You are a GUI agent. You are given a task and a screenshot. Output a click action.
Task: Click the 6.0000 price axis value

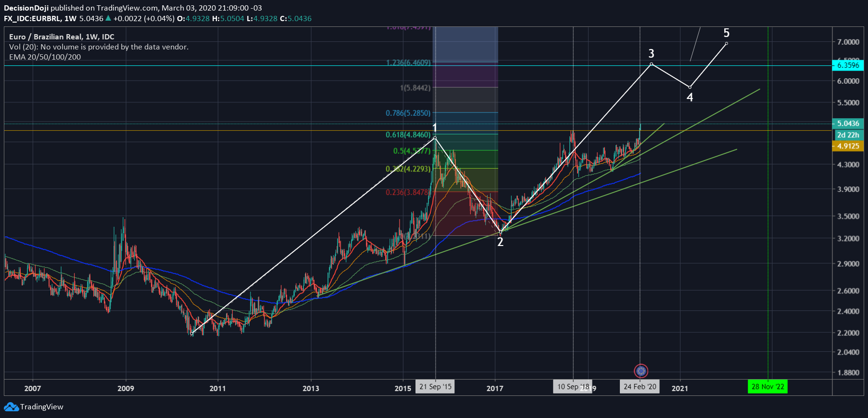[x=848, y=81]
